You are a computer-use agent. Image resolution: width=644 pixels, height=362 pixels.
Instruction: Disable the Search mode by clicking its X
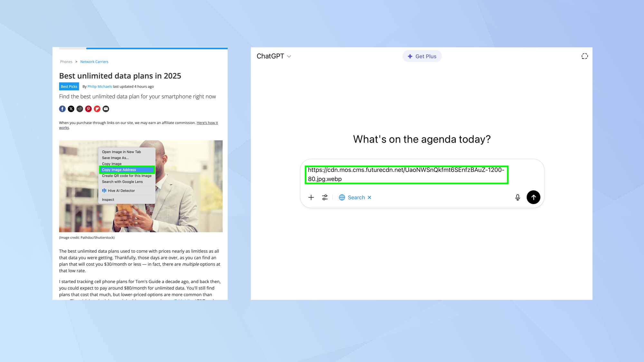tap(370, 197)
